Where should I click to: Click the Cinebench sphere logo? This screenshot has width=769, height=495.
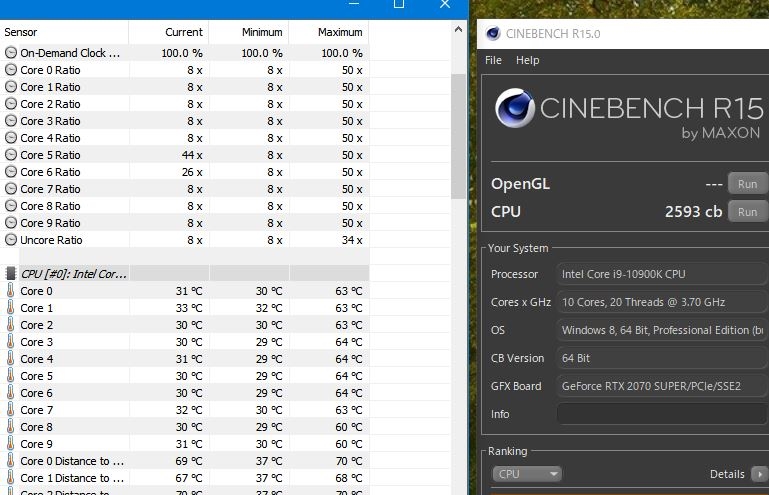514,109
